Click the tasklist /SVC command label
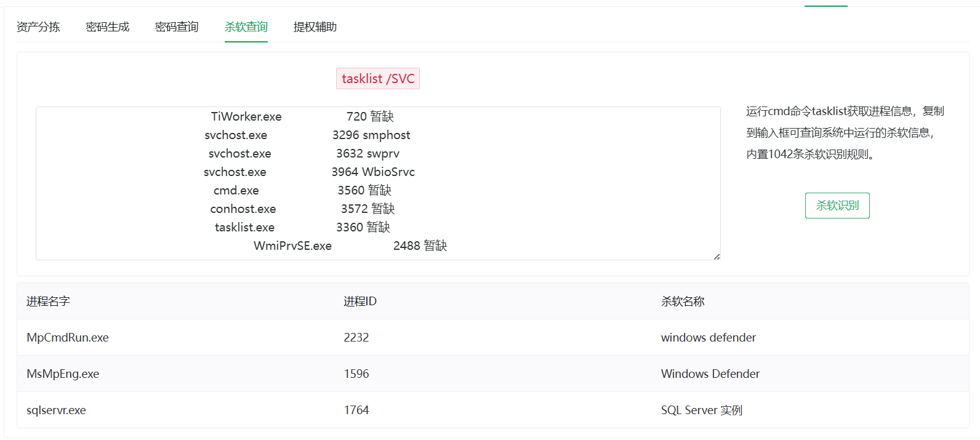The image size is (980, 440). (378, 79)
